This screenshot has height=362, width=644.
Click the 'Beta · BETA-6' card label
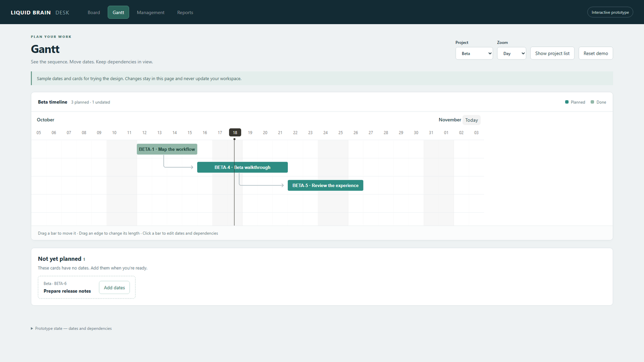55,284
